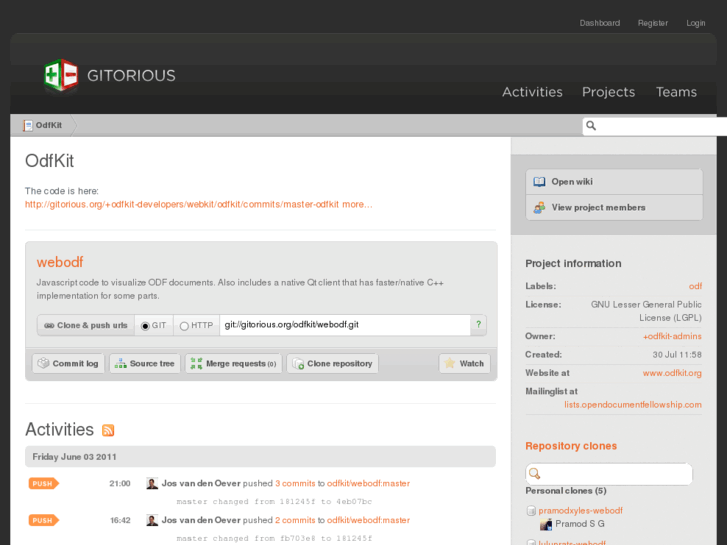Click the Source tree hierarchy icon
This screenshot has height=545, width=727.
[121, 363]
